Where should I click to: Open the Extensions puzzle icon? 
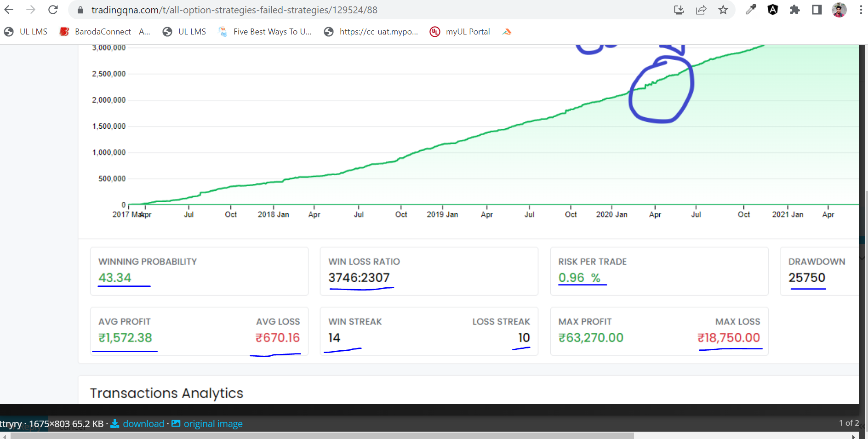point(795,10)
